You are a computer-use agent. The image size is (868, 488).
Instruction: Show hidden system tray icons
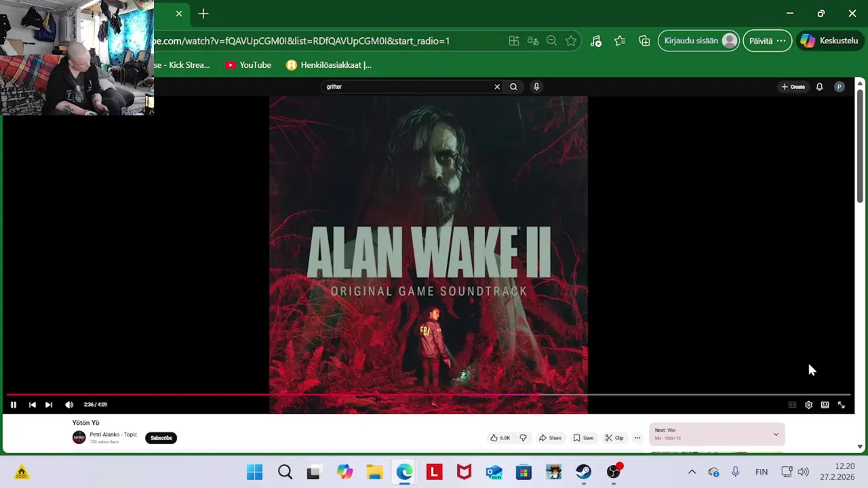click(x=692, y=472)
